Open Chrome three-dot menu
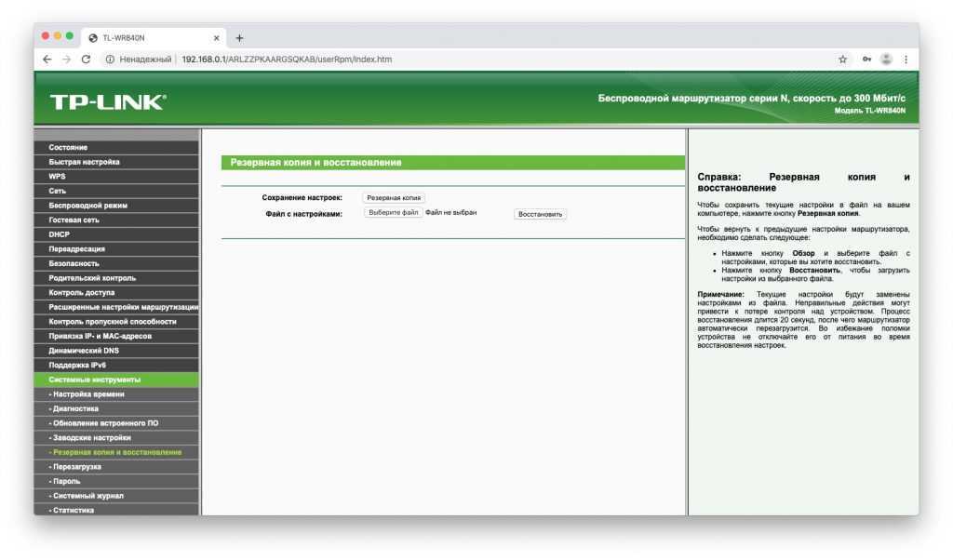953x560 pixels. [x=906, y=59]
